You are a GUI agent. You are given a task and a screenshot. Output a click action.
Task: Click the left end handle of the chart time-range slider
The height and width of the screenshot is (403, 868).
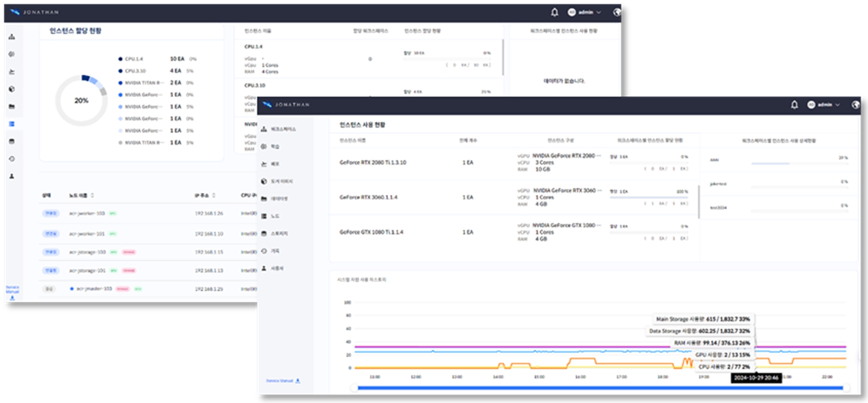[354, 388]
